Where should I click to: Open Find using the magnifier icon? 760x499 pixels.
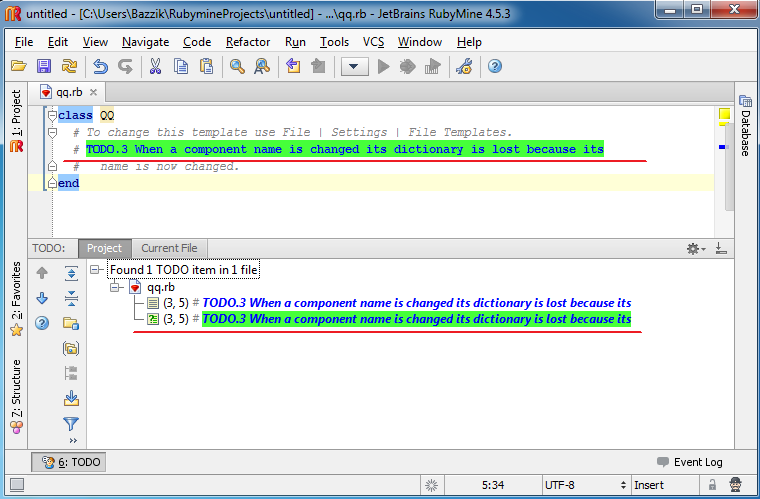pos(237,66)
